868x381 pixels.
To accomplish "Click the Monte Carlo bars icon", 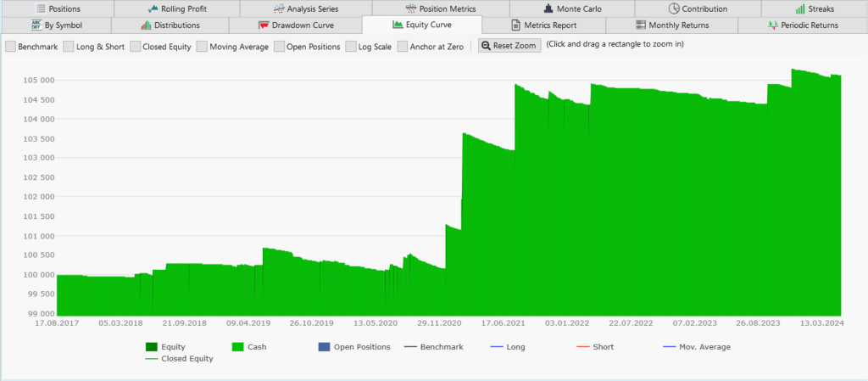I will pyautogui.click(x=548, y=8).
